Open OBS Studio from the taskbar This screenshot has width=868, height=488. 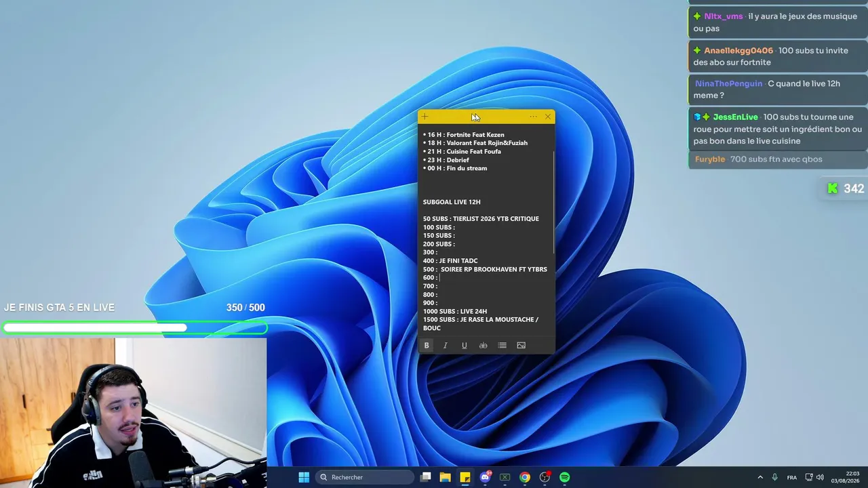(545, 477)
